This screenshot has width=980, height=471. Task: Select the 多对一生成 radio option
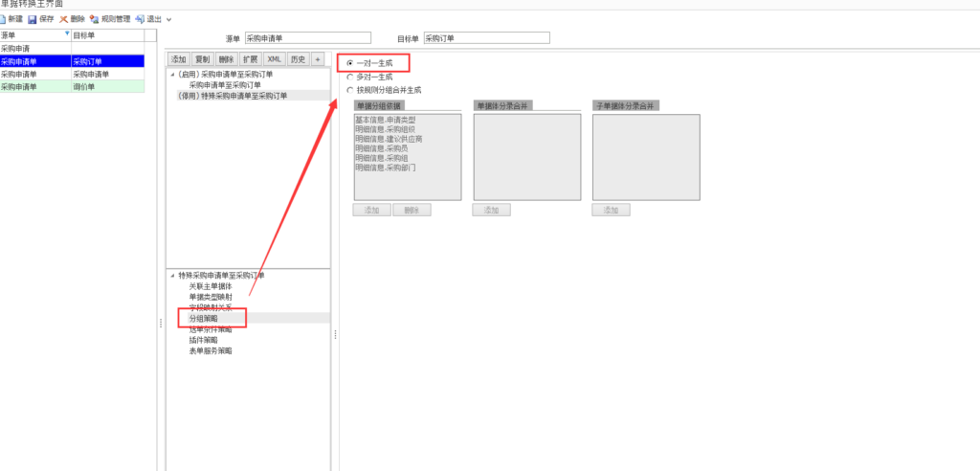349,77
